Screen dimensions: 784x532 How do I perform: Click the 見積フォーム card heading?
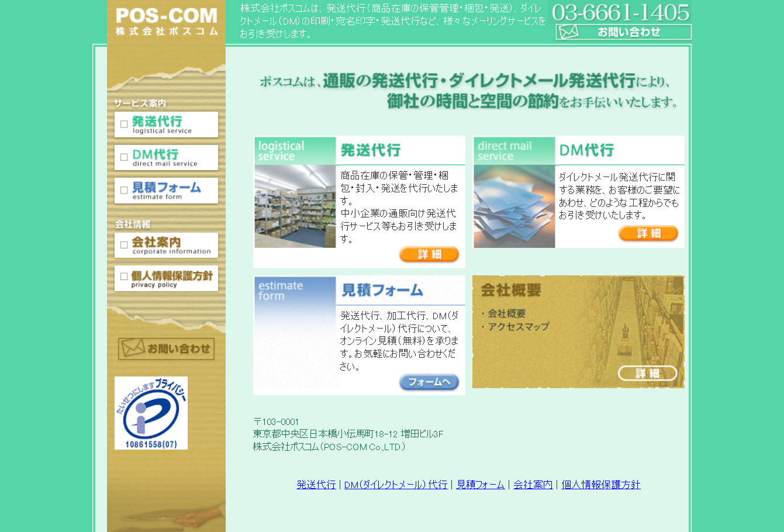pyautogui.click(x=382, y=290)
